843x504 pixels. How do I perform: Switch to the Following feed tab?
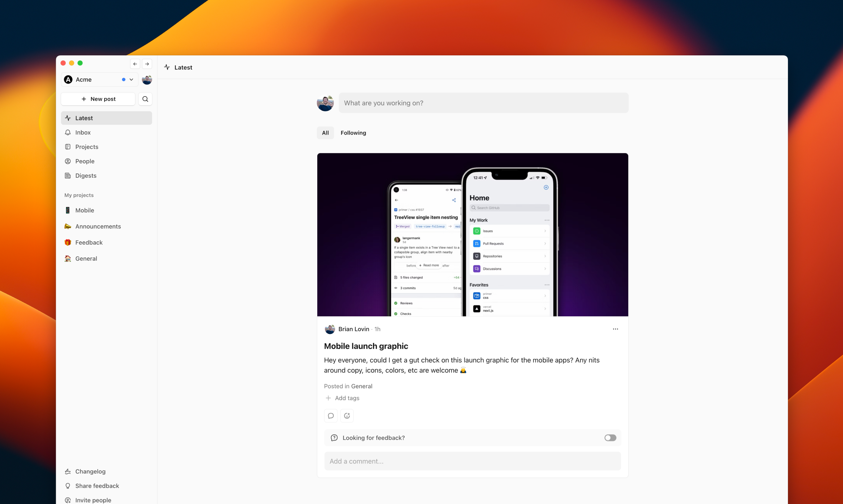[x=353, y=133]
